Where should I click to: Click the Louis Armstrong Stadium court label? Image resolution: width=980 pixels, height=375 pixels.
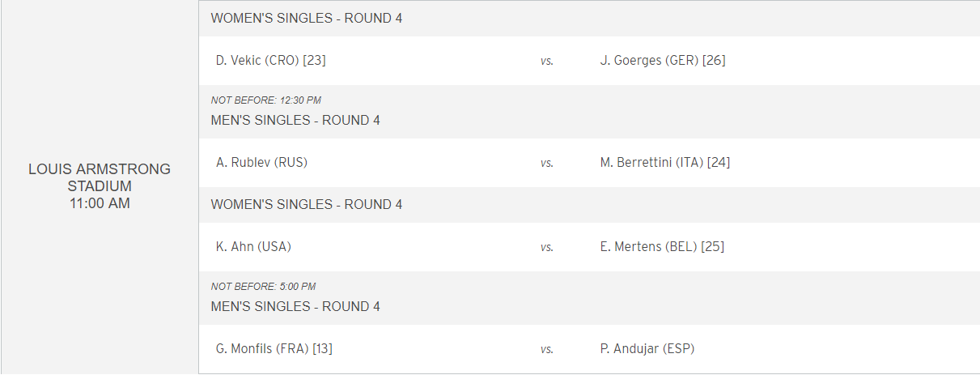pos(100,177)
